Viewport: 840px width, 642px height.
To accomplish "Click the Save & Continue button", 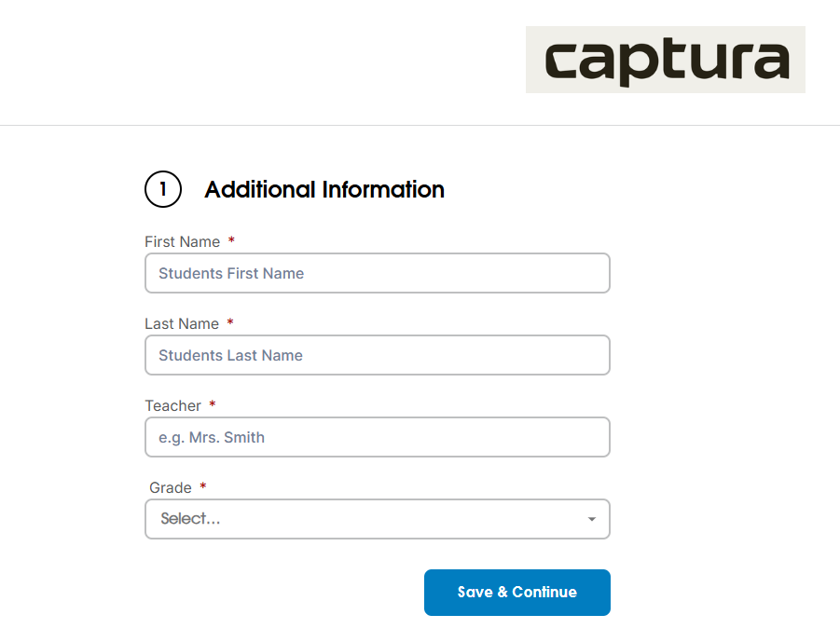I will [x=517, y=593].
